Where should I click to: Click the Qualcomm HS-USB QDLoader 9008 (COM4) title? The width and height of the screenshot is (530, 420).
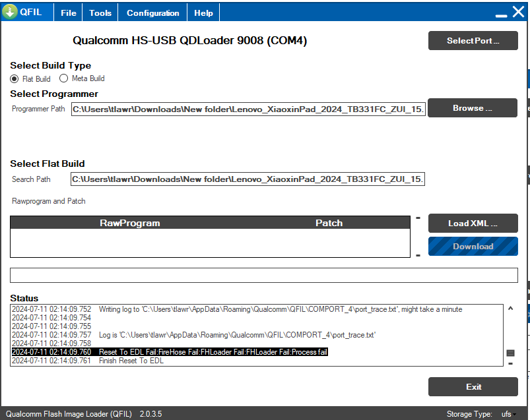point(189,40)
